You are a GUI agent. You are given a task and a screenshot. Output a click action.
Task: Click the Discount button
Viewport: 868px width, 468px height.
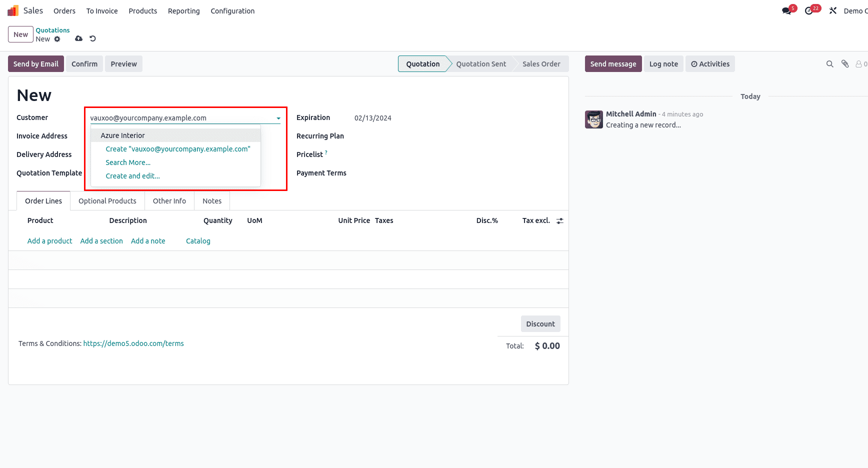(x=540, y=324)
